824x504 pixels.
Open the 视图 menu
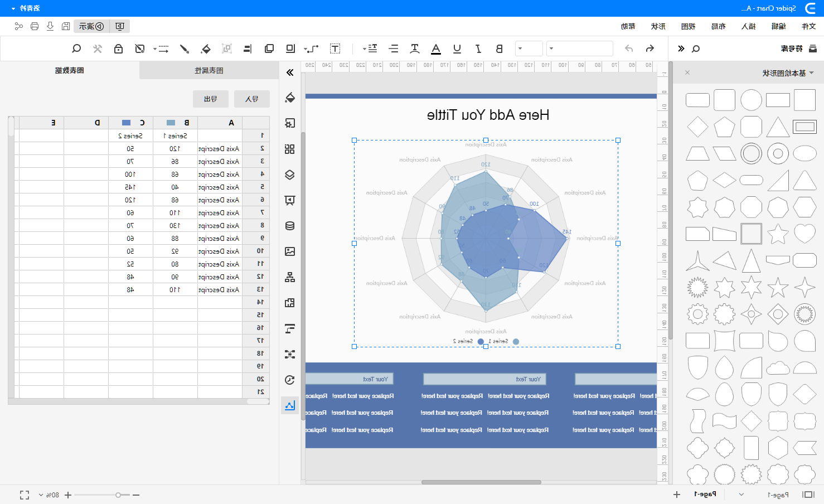688,26
